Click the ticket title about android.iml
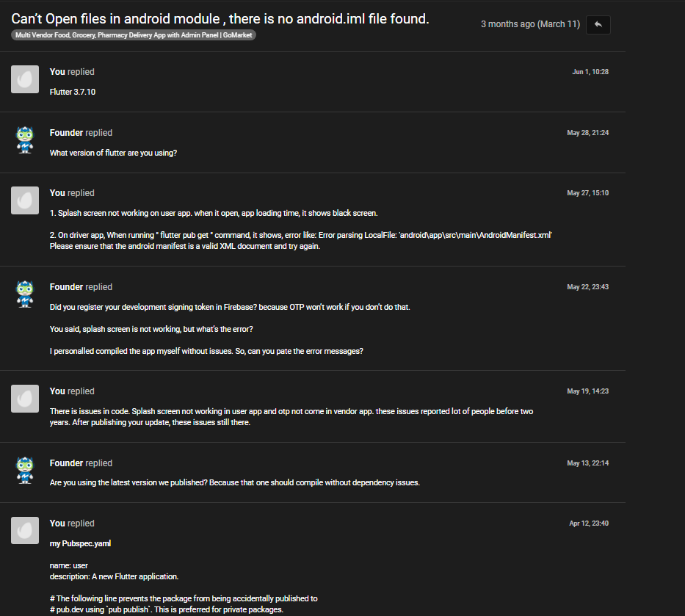 coord(220,19)
